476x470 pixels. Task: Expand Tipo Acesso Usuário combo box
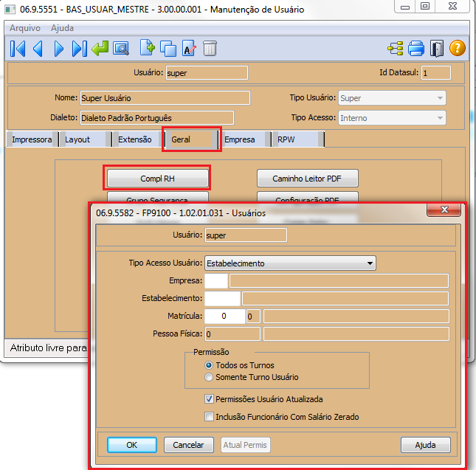click(290, 263)
